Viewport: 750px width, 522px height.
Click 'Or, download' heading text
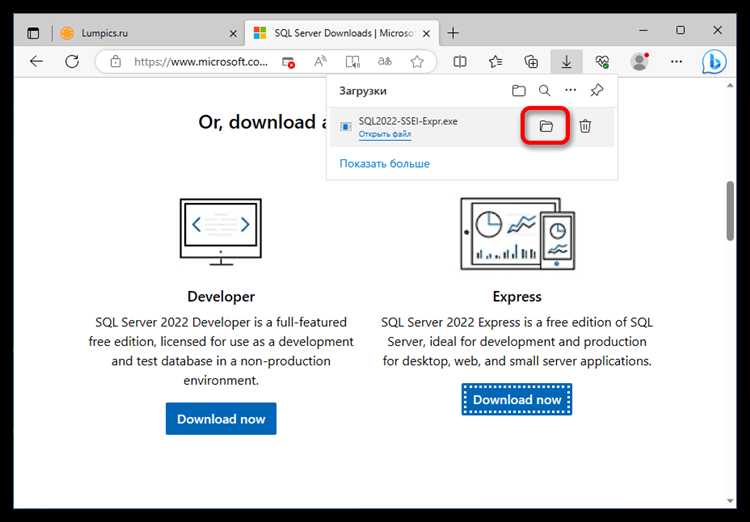pos(262,122)
